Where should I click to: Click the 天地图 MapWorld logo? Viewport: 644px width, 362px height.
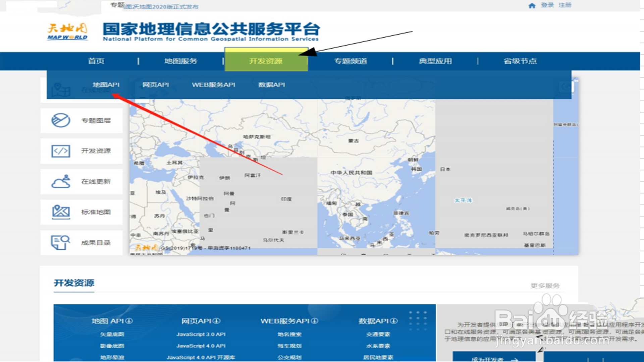pyautogui.click(x=67, y=32)
